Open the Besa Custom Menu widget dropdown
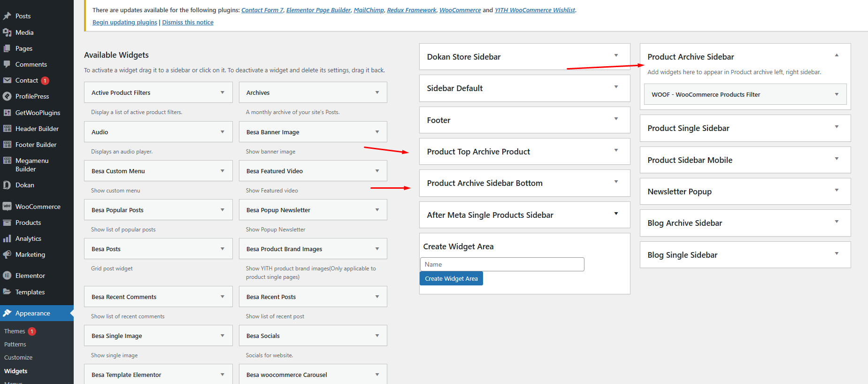 point(223,171)
